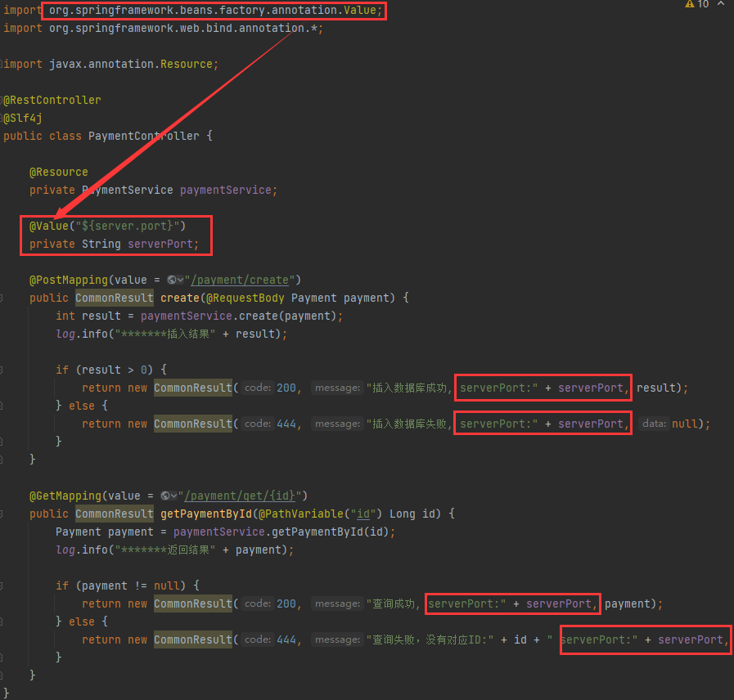
Task: Click the getPaymentById method declaration name
Action: (206, 514)
